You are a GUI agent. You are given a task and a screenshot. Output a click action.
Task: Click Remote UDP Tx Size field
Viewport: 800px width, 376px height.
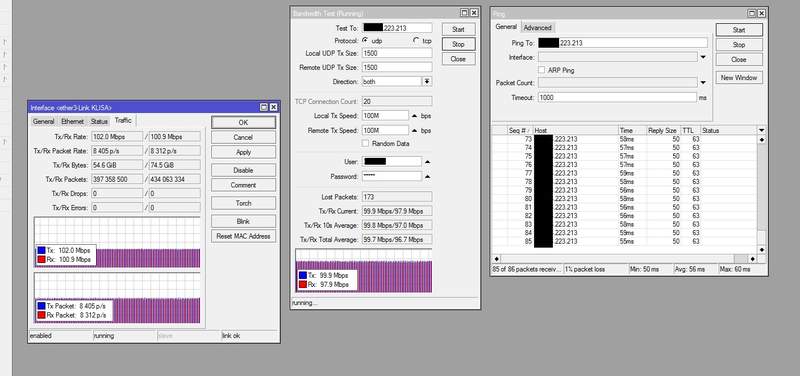point(397,67)
